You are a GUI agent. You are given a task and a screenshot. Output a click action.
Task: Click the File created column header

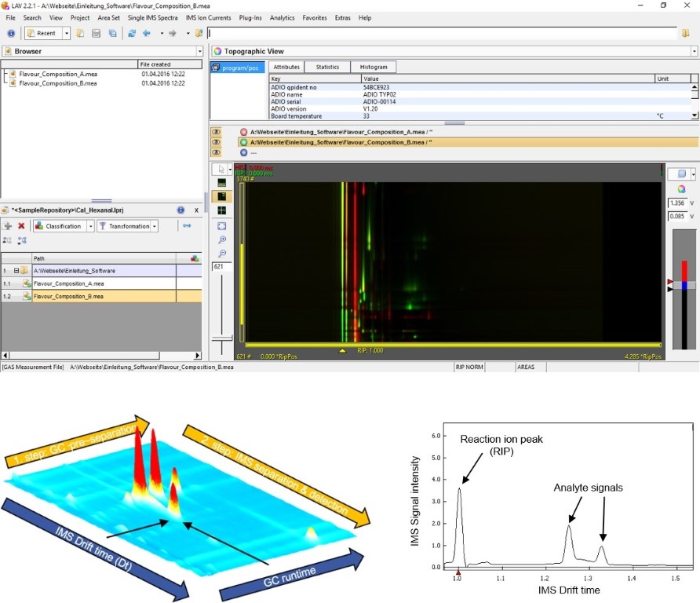[170, 64]
